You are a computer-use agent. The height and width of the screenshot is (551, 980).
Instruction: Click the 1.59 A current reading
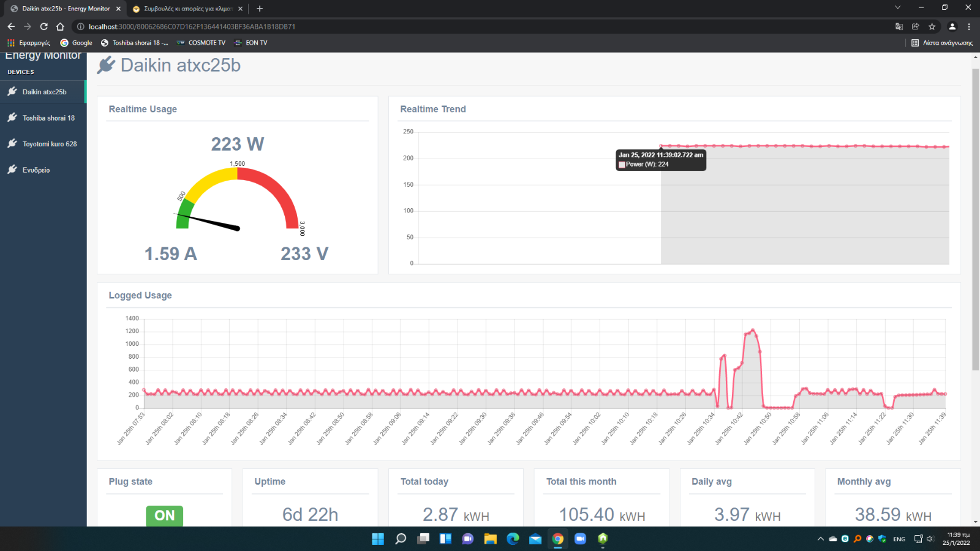[171, 253]
